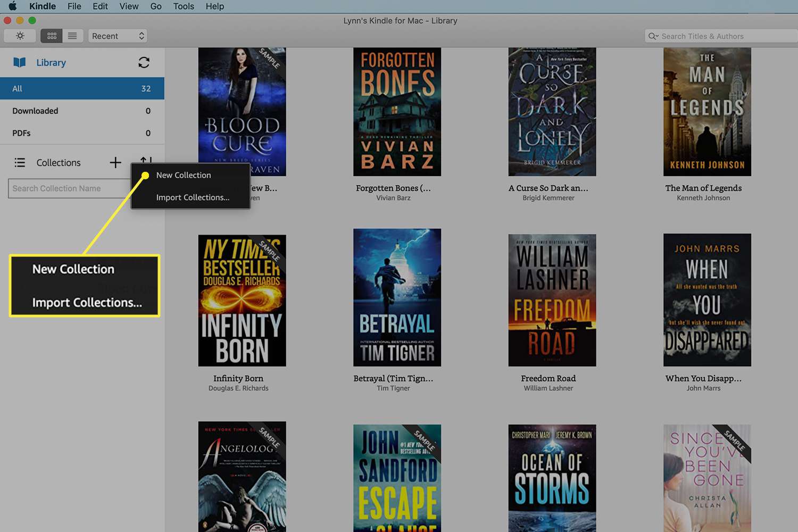Select the PDFs filter

point(82,133)
